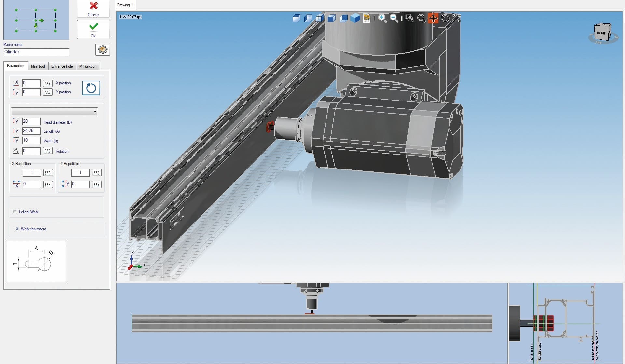Viewport: 625px width, 364px height.
Task: Open variable picker for Y Repetition count
Action: pos(96,173)
